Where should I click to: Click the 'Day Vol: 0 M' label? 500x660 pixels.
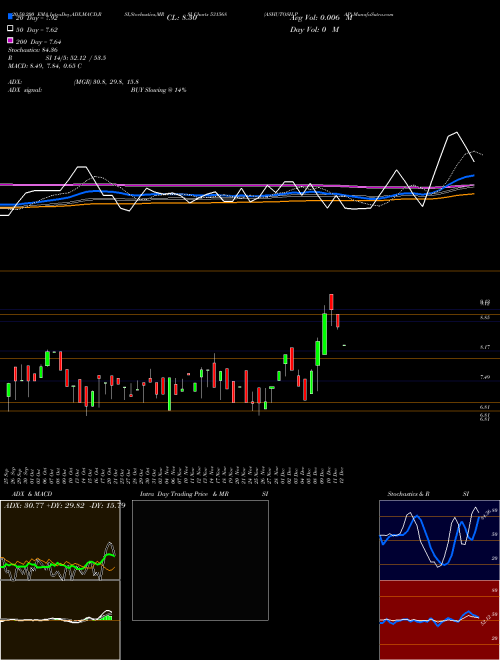314,29
